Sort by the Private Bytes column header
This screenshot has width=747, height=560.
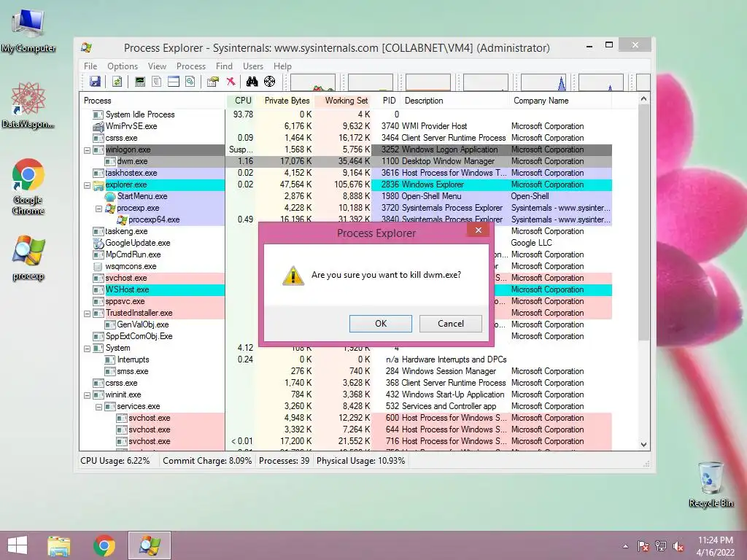point(287,101)
